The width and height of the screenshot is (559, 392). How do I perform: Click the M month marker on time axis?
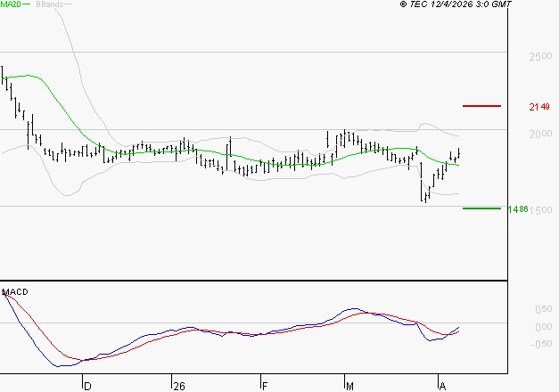pyautogui.click(x=349, y=387)
